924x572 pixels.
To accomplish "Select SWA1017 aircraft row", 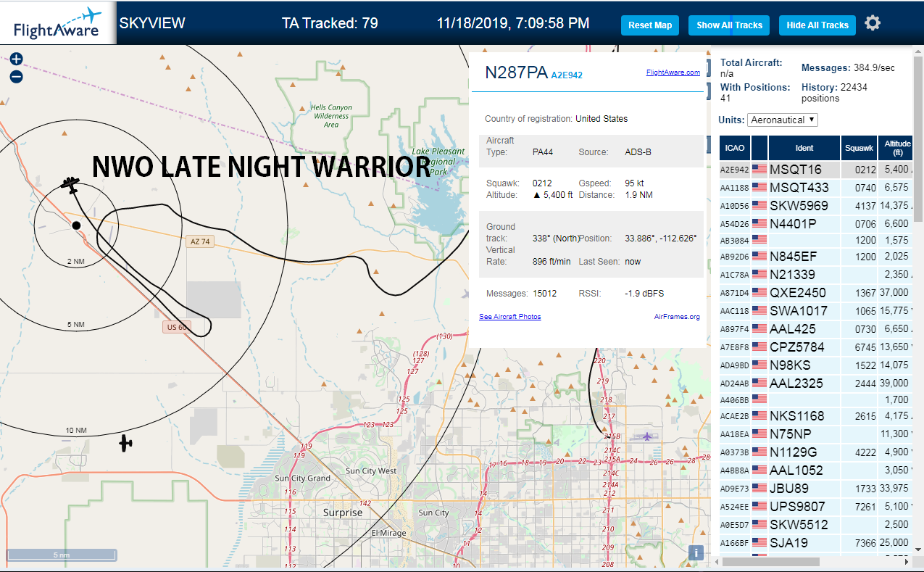I will (816, 311).
